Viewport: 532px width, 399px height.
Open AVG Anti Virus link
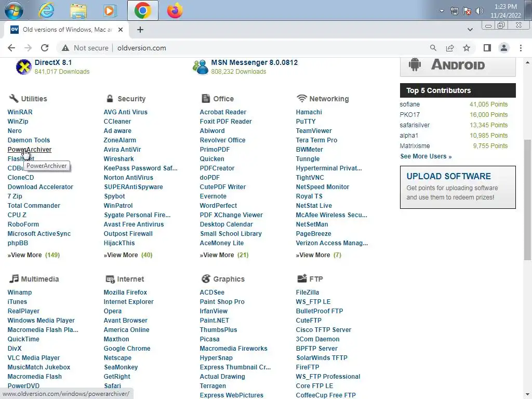[x=126, y=112]
